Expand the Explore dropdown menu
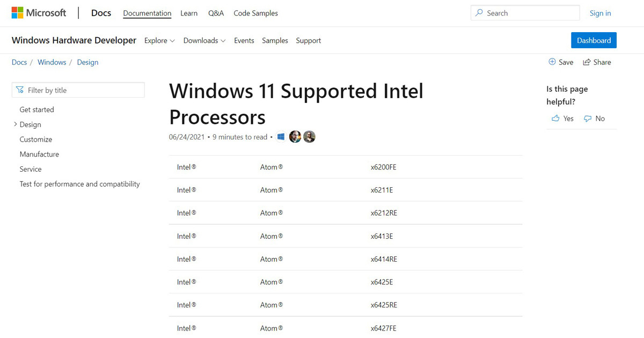 pyautogui.click(x=159, y=41)
